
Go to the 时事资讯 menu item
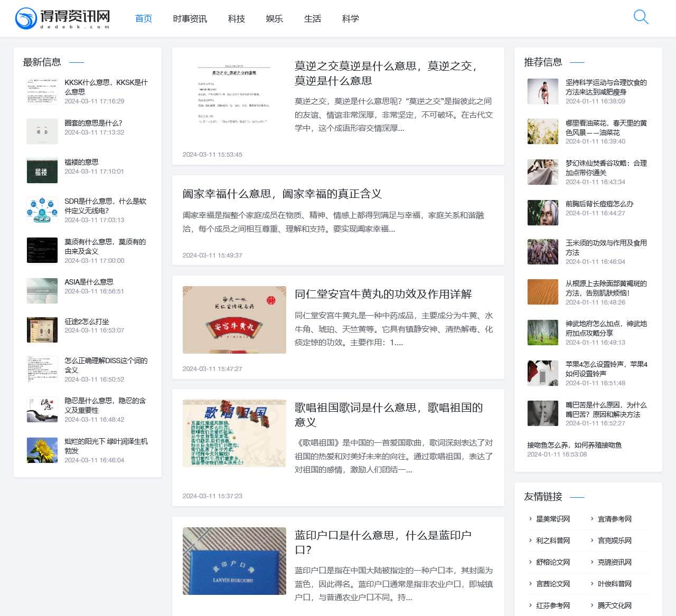point(190,18)
